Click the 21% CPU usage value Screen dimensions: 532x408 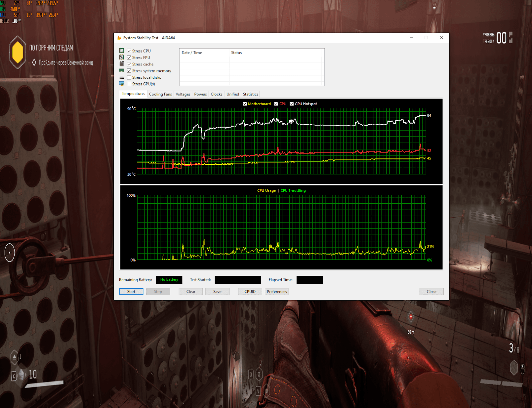click(431, 247)
